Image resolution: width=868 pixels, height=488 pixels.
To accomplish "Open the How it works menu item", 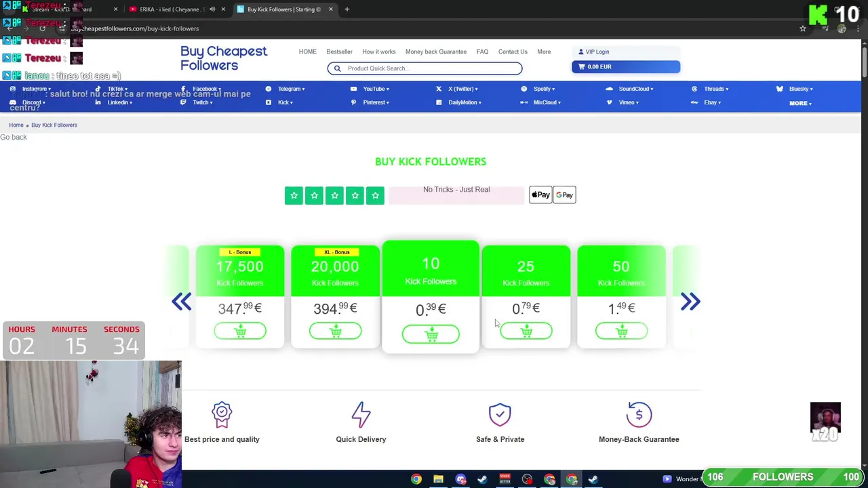I will tap(378, 52).
